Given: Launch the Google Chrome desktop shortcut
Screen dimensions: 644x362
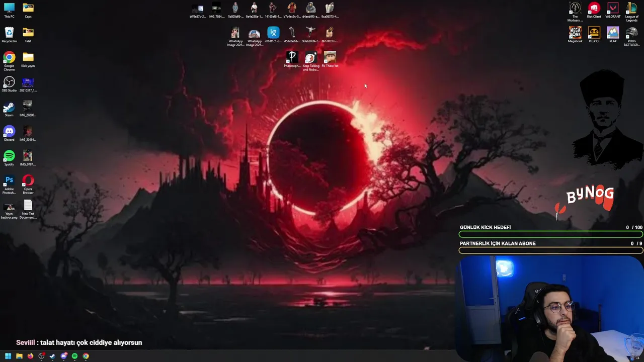Looking at the screenshot, I should coord(9,61).
